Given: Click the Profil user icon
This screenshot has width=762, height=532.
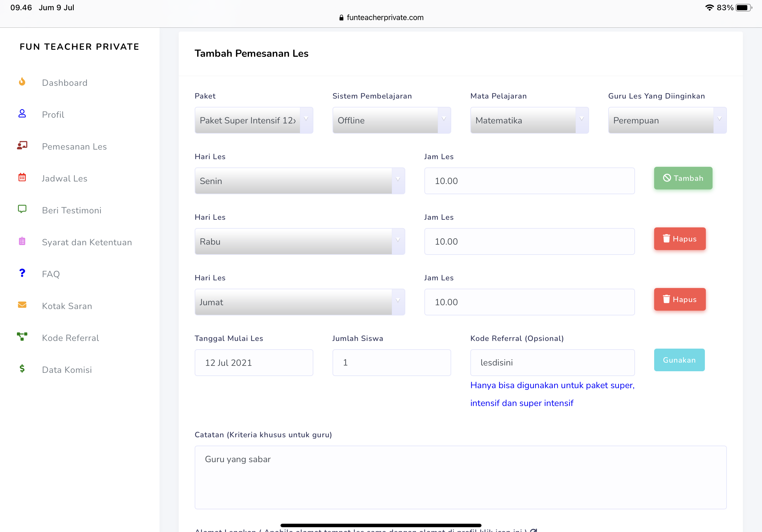Looking at the screenshot, I should (22, 114).
